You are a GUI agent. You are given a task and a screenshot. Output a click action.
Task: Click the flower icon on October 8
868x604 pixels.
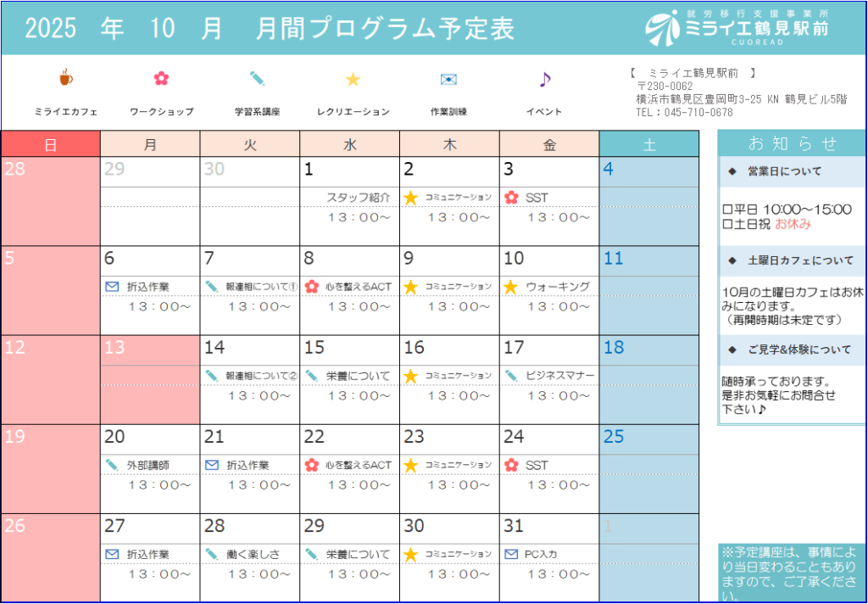311,287
